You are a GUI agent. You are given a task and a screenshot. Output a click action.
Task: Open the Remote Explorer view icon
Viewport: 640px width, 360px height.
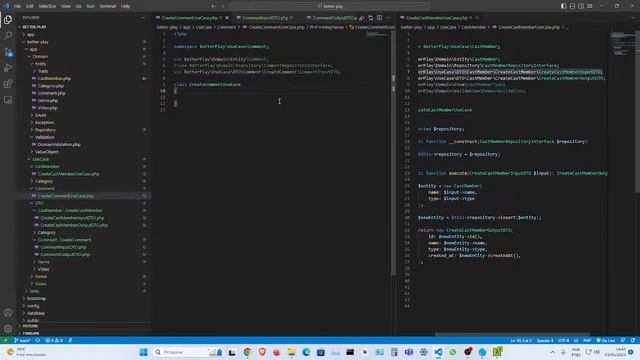8,100
